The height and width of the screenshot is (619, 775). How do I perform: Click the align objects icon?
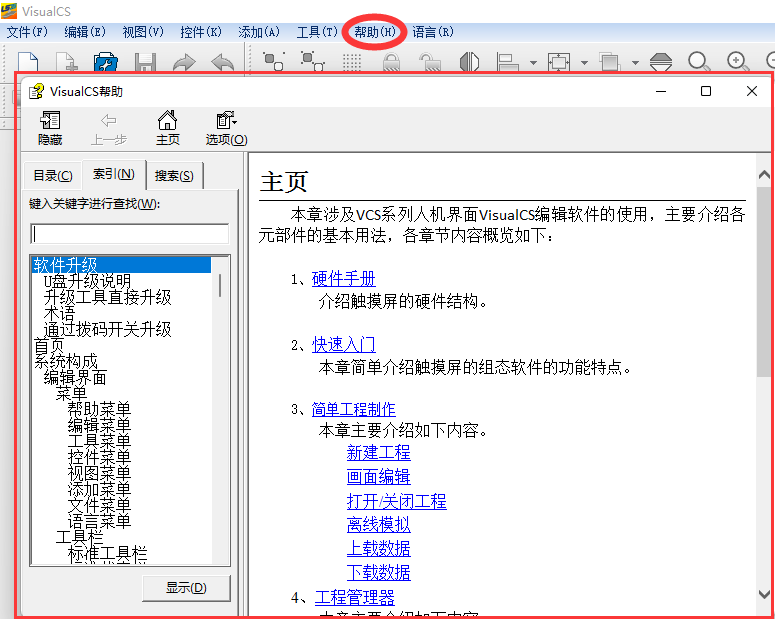(508, 62)
